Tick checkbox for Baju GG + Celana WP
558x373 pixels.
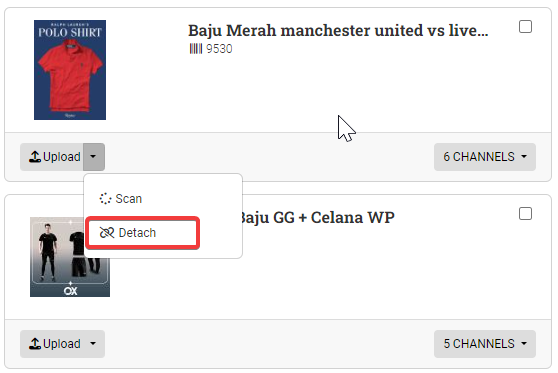coord(525,214)
